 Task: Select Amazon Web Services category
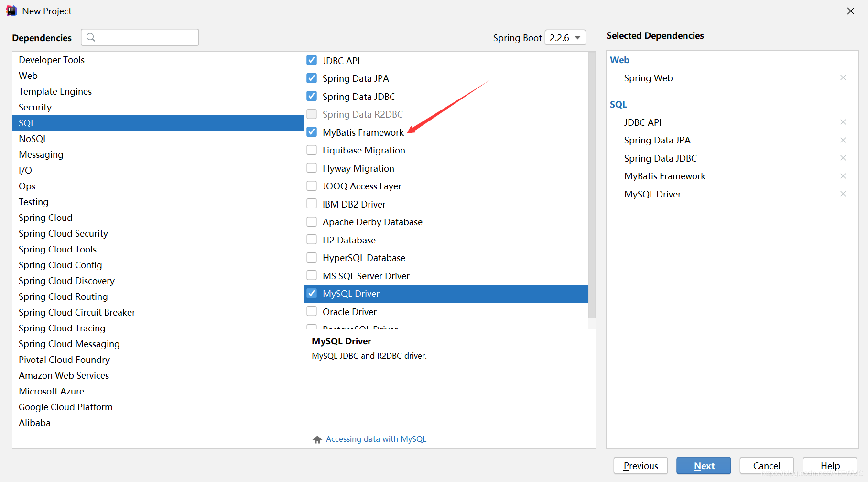coord(158,375)
